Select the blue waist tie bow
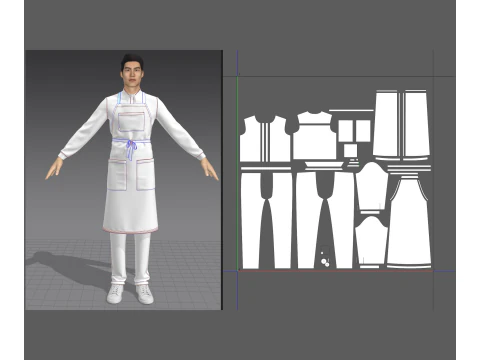Viewport: 480px width, 360px height. point(131,149)
